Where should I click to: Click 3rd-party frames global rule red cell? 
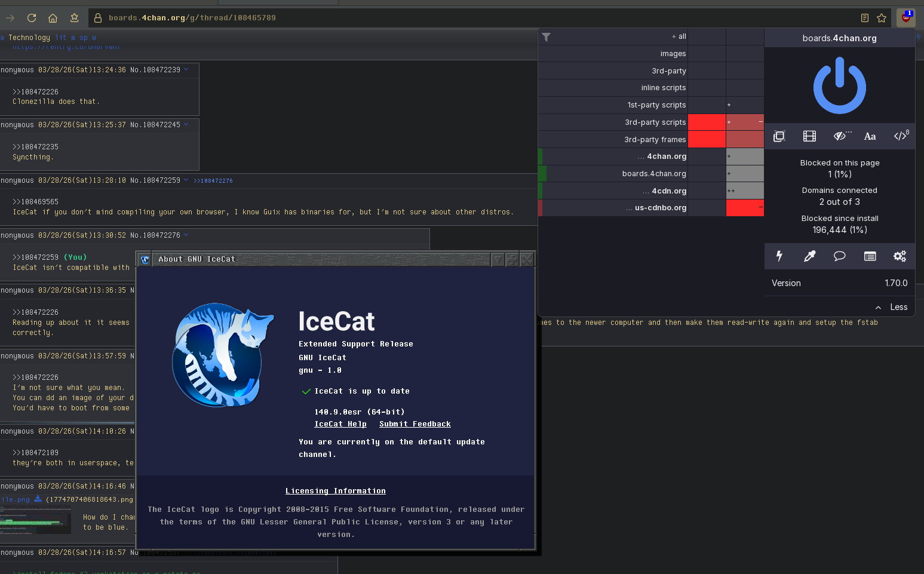[707, 140]
